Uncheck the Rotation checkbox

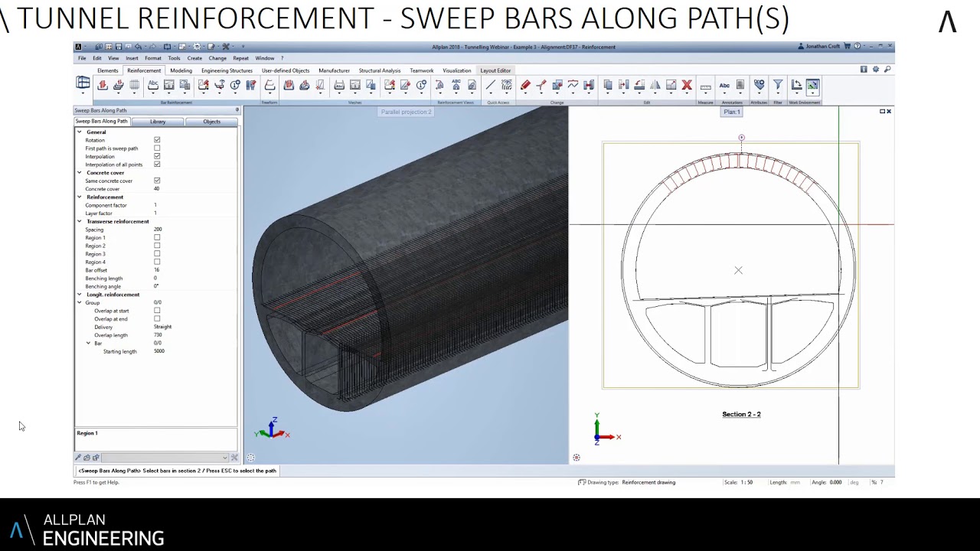point(157,140)
